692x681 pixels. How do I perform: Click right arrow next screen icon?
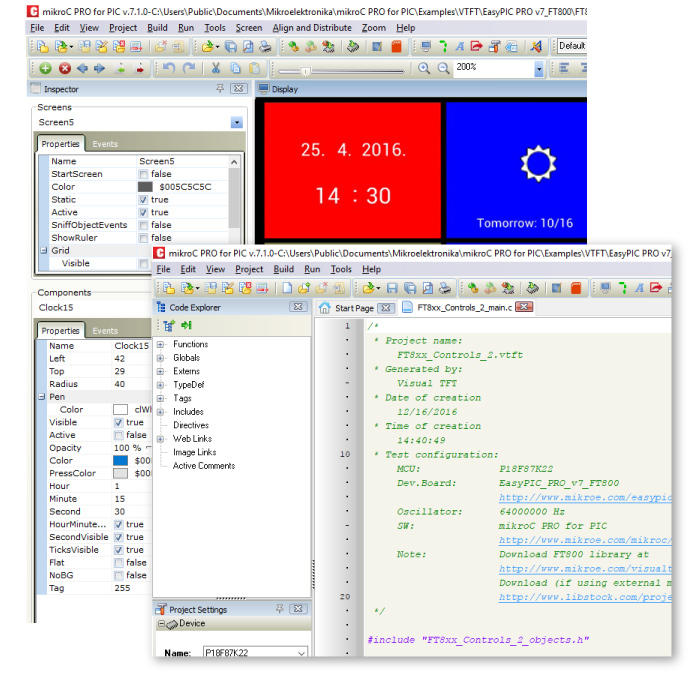click(99, 68)
